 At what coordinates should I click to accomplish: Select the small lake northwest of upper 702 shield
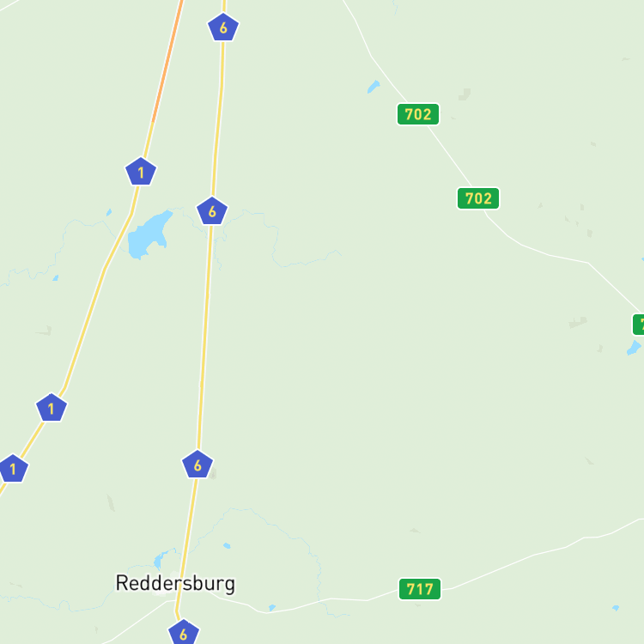(374, 87)
